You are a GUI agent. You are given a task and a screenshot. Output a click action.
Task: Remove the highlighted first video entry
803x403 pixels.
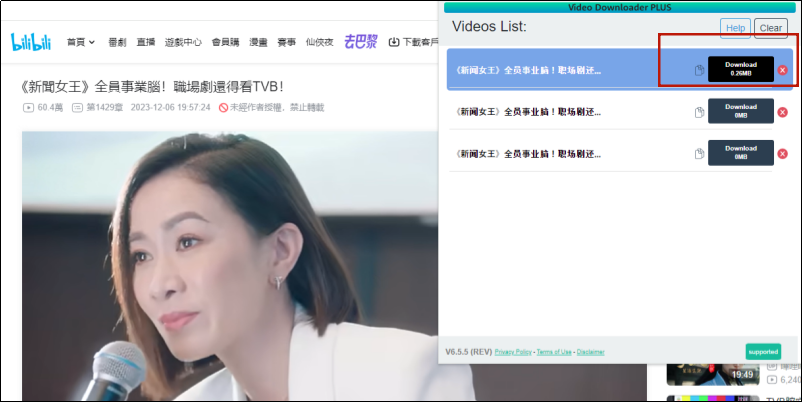click(783, 70)
